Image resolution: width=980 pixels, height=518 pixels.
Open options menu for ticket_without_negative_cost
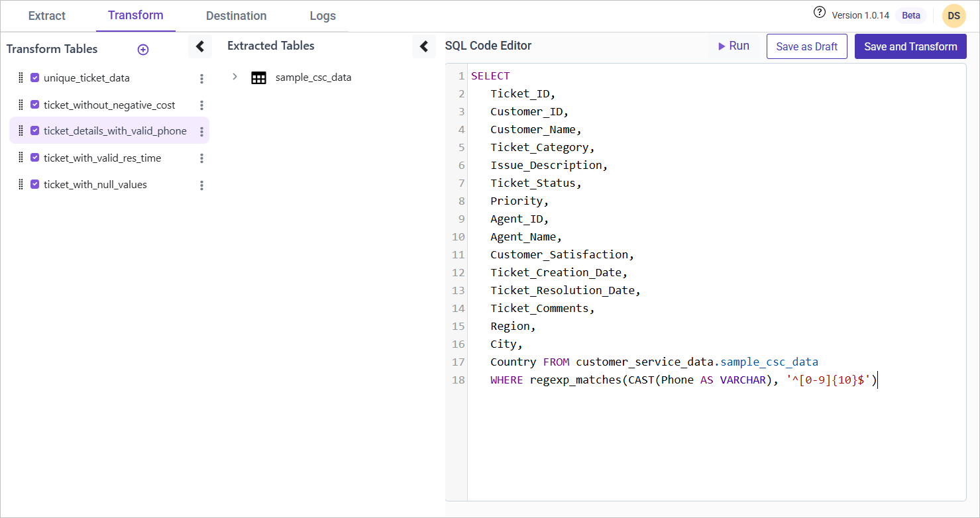point(201,105)
